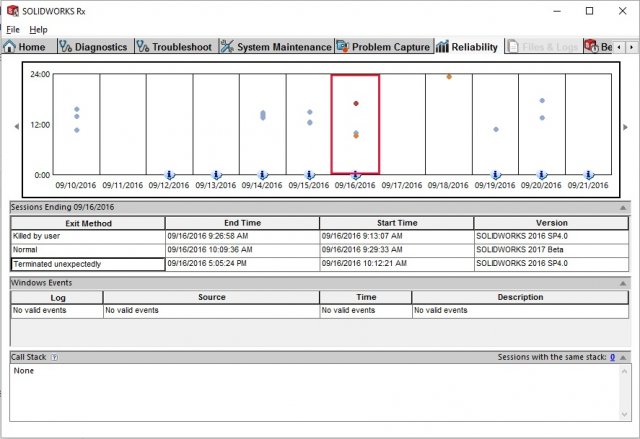Show earlier dates with left chart arrow
640x439 pixels.
tap(17, 126)
